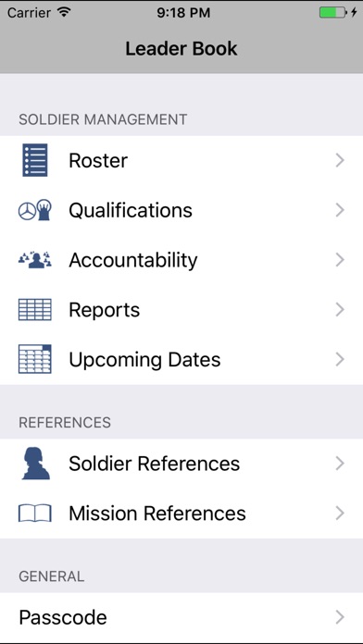Viewport: 363px width, 644px height.
Task: Open the Passcode row's disclosure chevron
Action: 340,617
